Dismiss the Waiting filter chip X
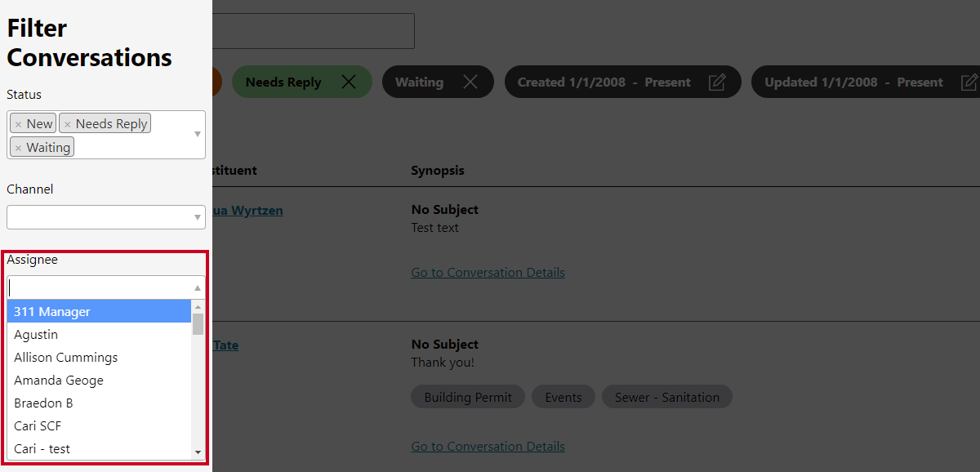The image size is (980, 472). tap(470, 82)
